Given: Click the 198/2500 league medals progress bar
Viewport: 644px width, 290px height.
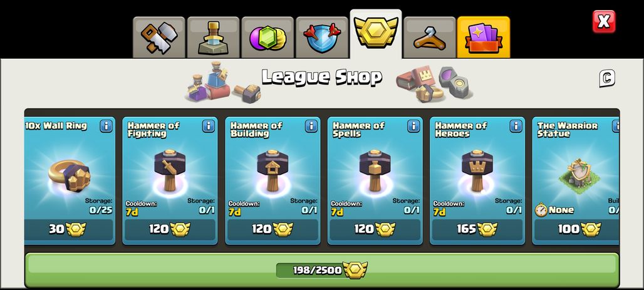Looking at the screenshot, I should tap(321, 270).
